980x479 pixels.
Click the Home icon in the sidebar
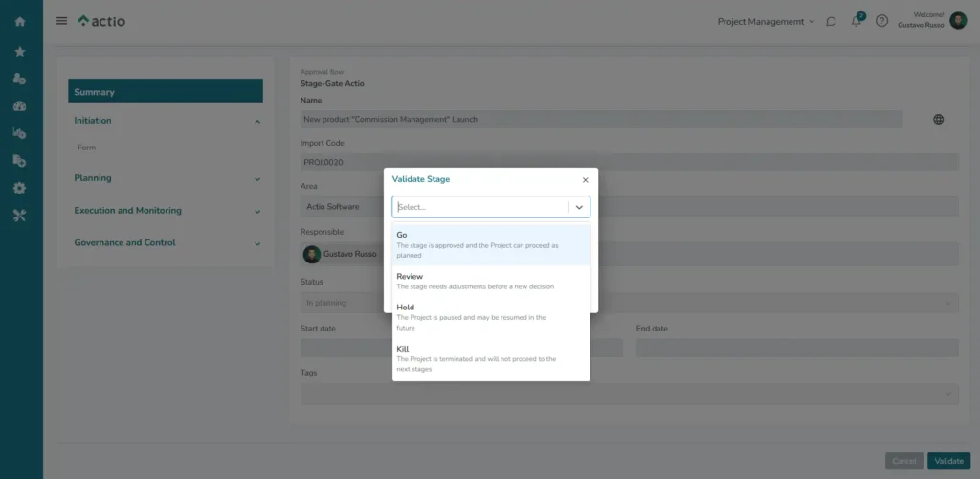(x=20, y=21)
